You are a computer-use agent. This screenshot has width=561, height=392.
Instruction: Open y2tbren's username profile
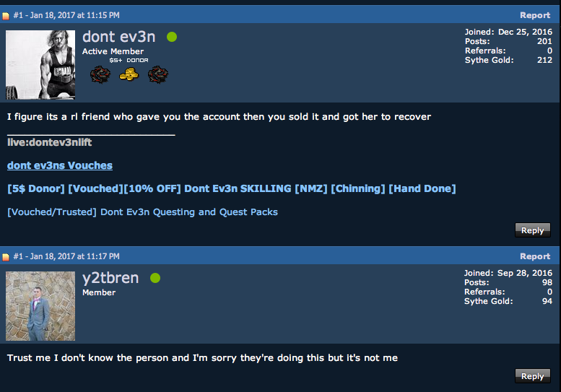[110, 278]
